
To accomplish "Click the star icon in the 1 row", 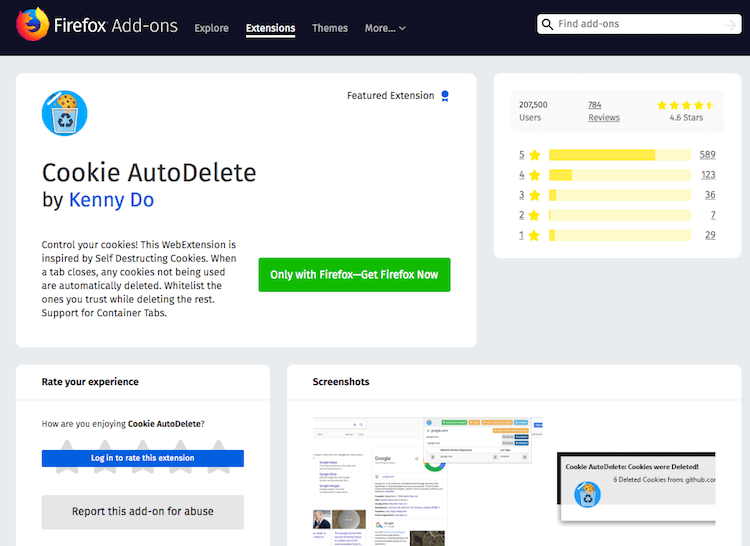I will (535, 235).
